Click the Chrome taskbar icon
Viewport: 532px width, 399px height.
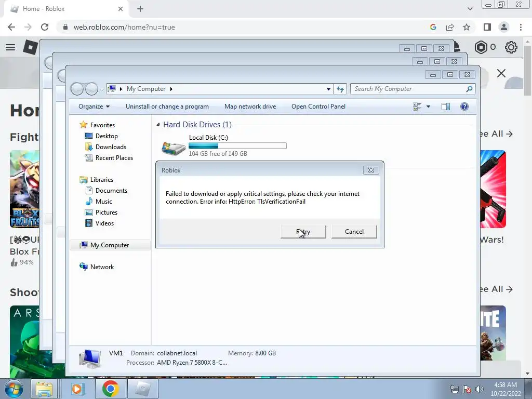(110, 389)
